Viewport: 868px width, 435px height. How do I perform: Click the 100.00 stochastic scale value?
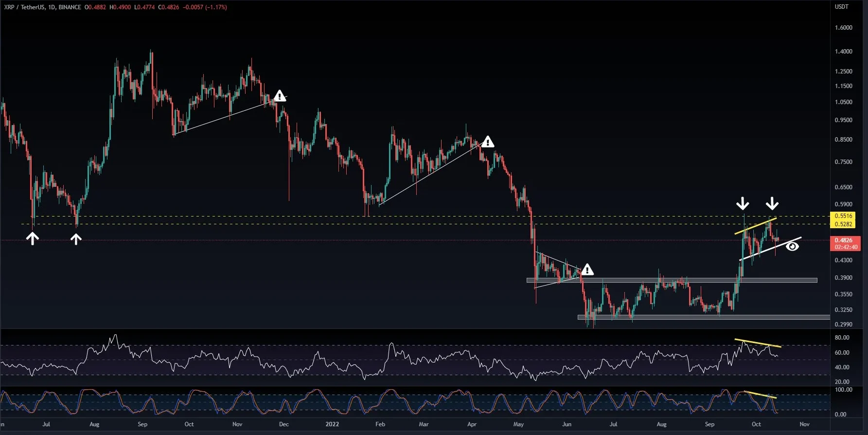point(844,390)
